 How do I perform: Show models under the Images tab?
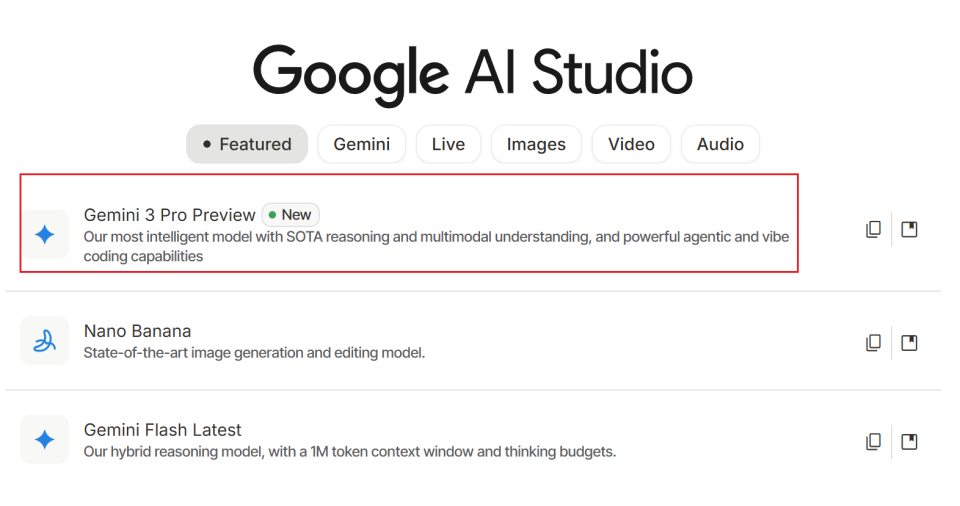(x=536, y=144)
